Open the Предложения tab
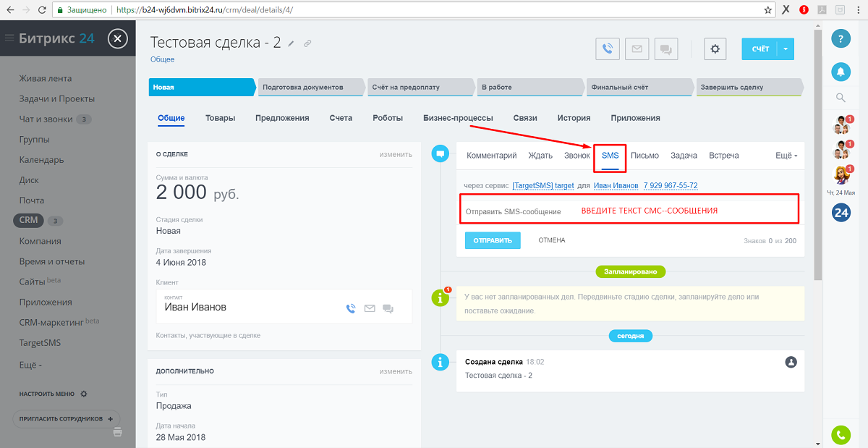This screenshot has height=448, width=868. tap(282, 118)
